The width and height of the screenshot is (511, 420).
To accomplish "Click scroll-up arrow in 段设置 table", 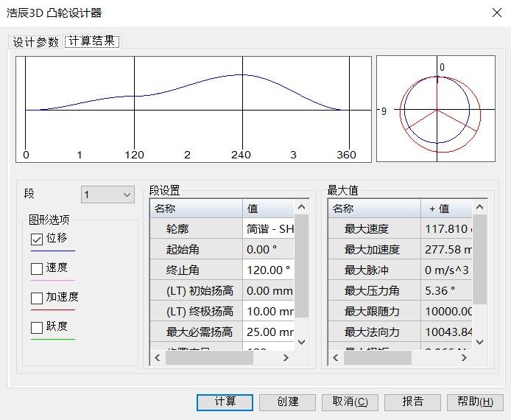I will pyautogui.click(x=301, y=207).
